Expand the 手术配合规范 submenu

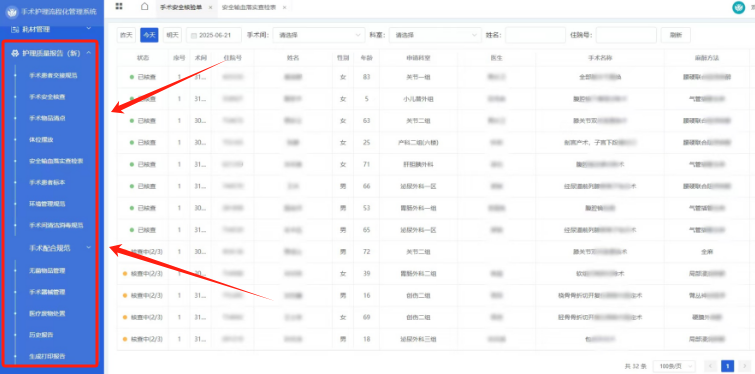89,248
